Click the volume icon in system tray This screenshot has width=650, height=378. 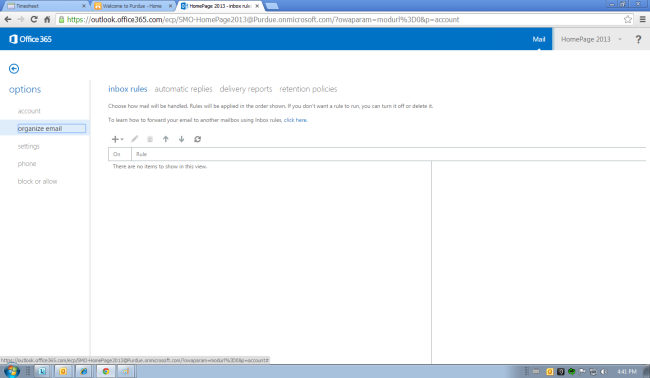pos(604,371)
